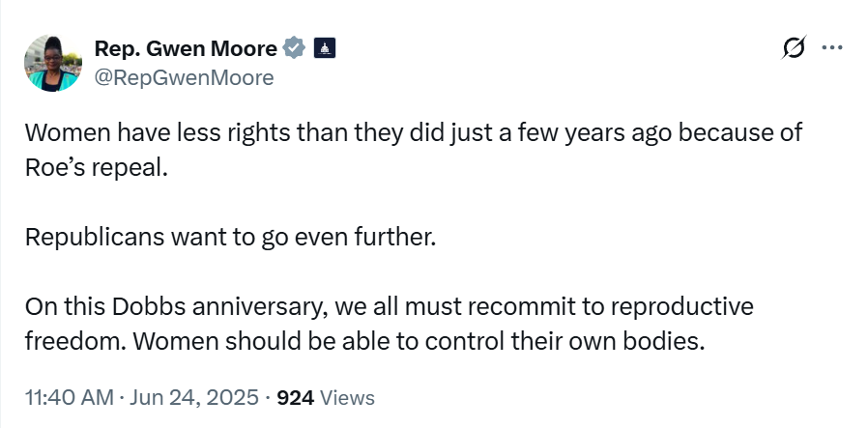Image resolution: width=868 pixels, height=428 pixels.
Task: Open the Grok explain-post icon
Action: tap(794, 47)
